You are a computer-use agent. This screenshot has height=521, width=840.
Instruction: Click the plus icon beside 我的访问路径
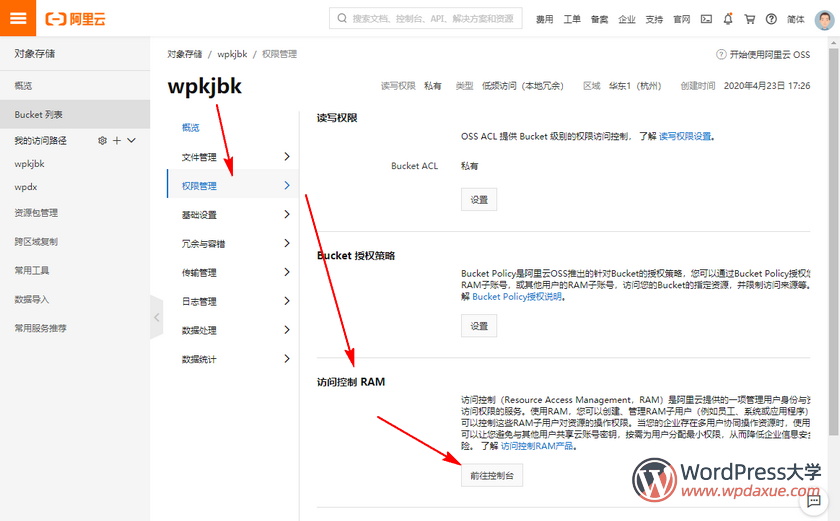pos(116,141)
